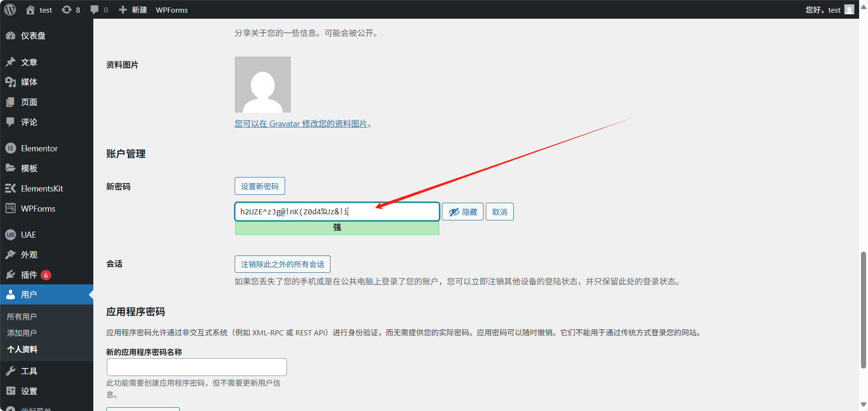Go to 所有用户 (All Users) submenu
This screenshot has width=868, height=411.
click(22, 317)
